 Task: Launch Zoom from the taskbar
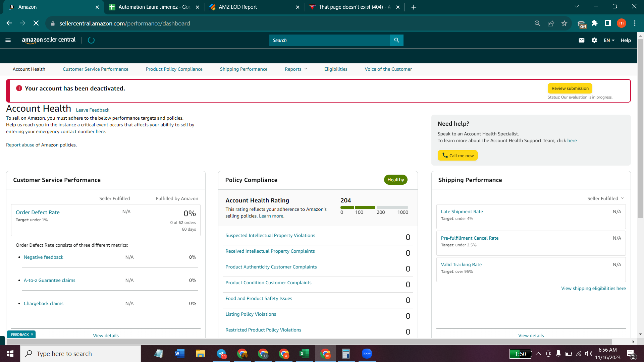pyautogui.click(x=367, y=354)
